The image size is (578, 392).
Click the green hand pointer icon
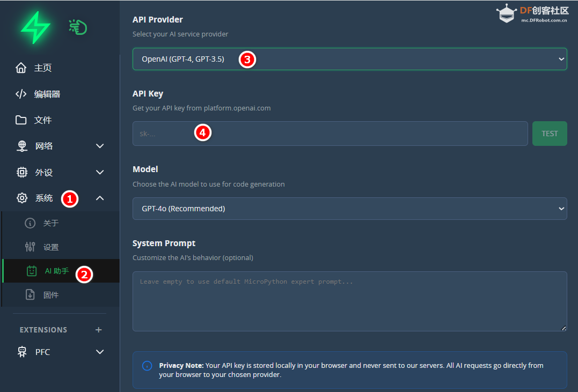78,27
